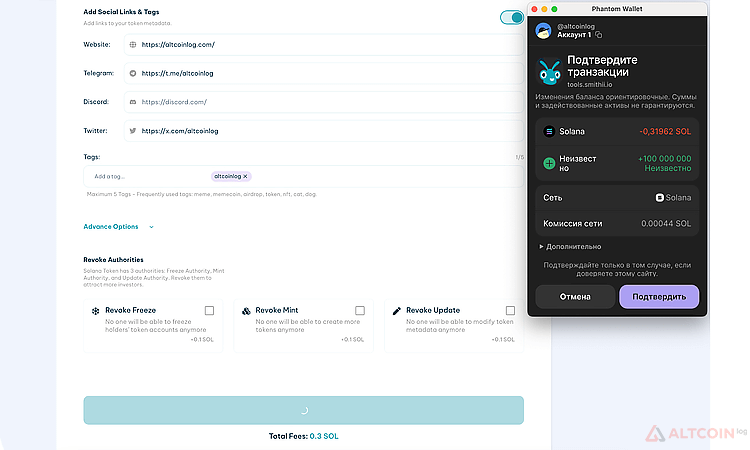The width and height of the screenshot is (750, 450).
Task: Click the snowflake icon beside Revoke Freeze
Action: (x=96, y=311)
